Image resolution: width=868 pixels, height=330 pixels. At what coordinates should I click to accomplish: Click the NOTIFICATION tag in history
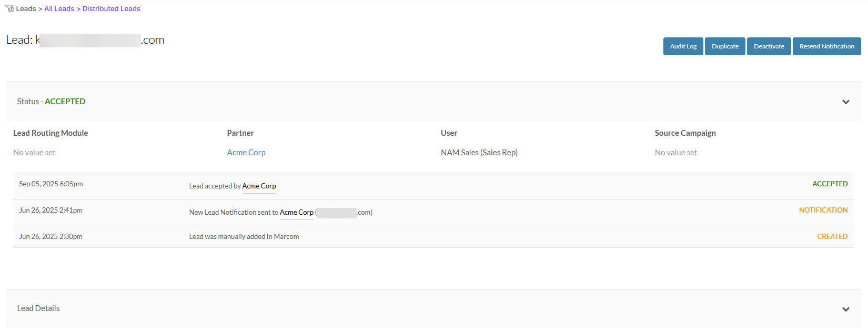tap(823, 211)
